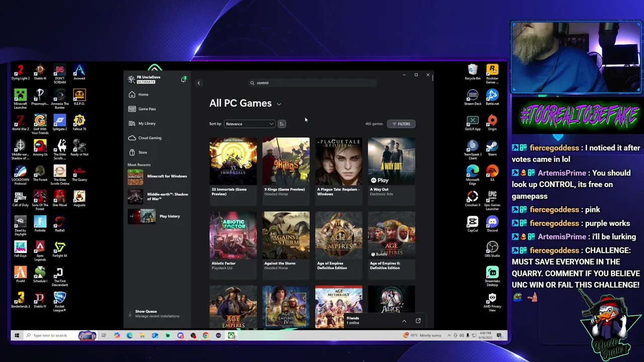Click the taskbar search box
The image size is (644, 362).
coord(50,335)
